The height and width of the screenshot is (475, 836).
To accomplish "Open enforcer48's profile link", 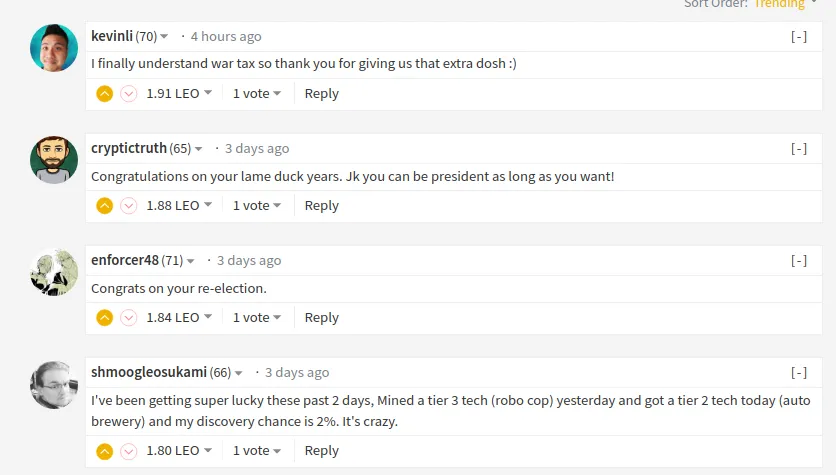I will 125,260.
